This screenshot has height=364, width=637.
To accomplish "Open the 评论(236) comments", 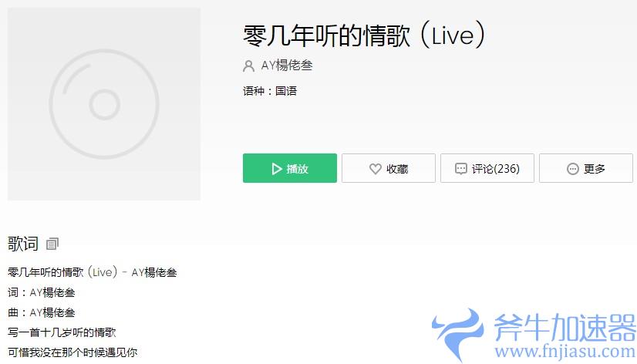I will [x=487, y=168].
